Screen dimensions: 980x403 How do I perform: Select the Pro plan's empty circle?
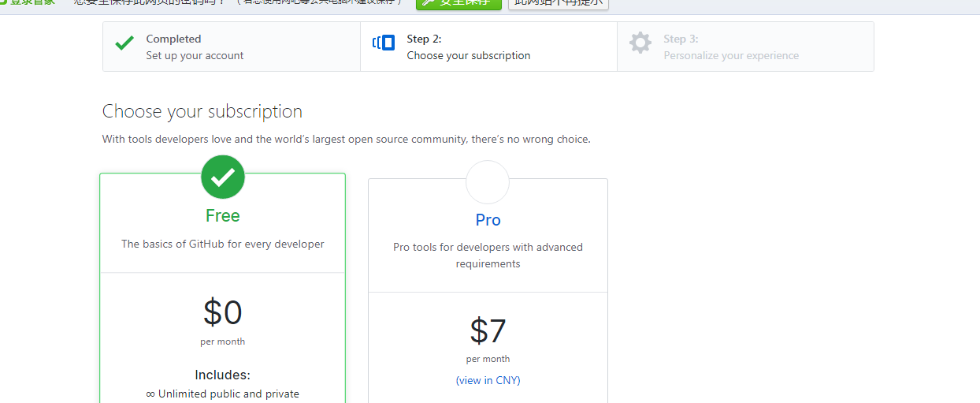pos(488,182)
